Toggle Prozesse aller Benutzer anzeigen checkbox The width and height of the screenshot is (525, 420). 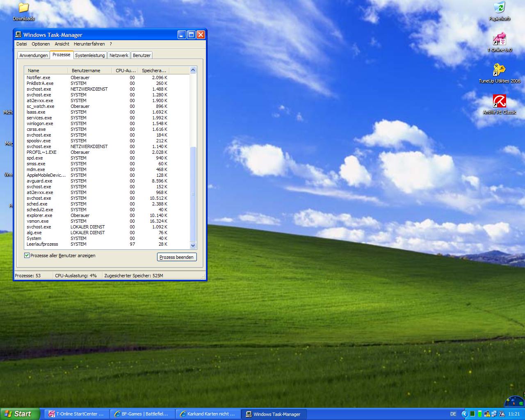[x=27, y=256]
